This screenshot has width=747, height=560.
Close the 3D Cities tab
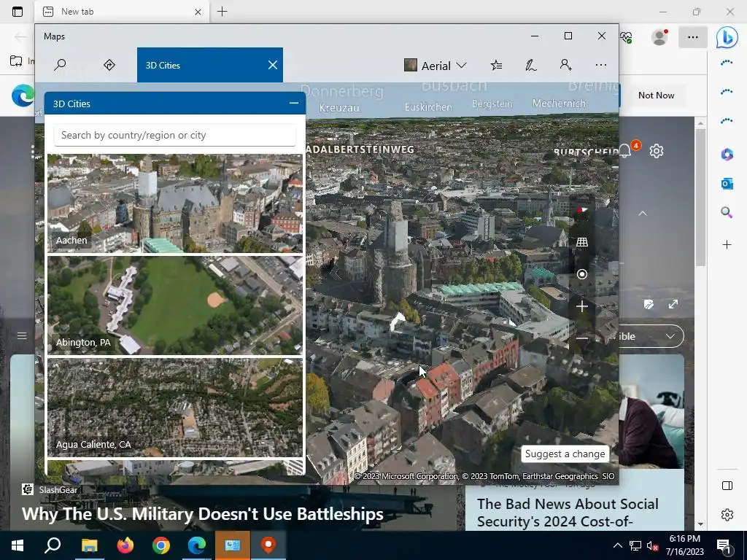click(x=273, y=65)
